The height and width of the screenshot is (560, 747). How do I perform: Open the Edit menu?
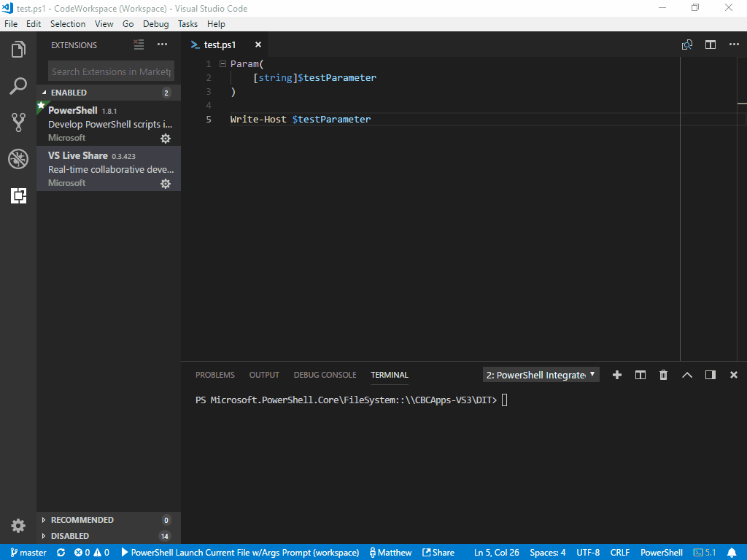[34, 24]
